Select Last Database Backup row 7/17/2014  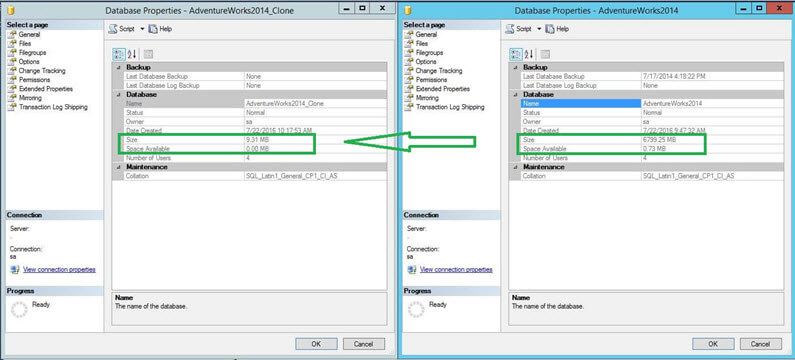coord(653,77)
